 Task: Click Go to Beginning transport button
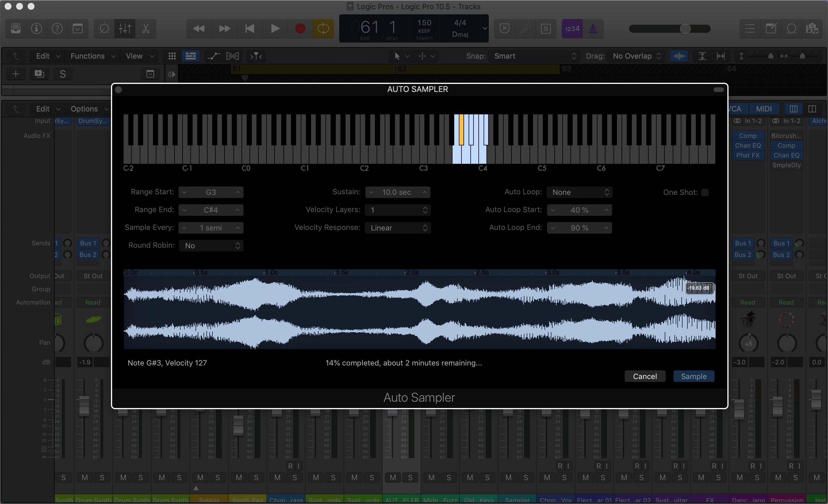pyautogui.click(x=250, y=28)
